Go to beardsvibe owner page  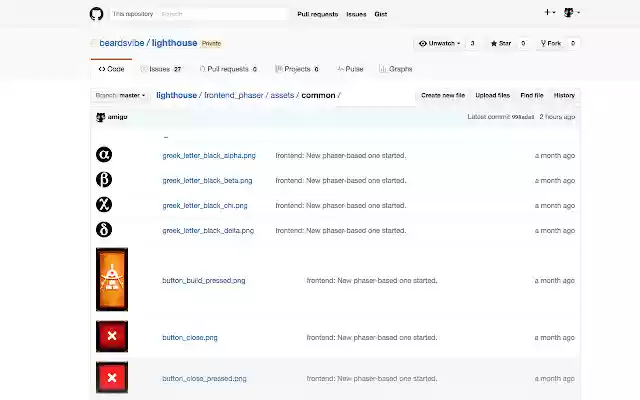pyautogui.click(x=122, y=43)
